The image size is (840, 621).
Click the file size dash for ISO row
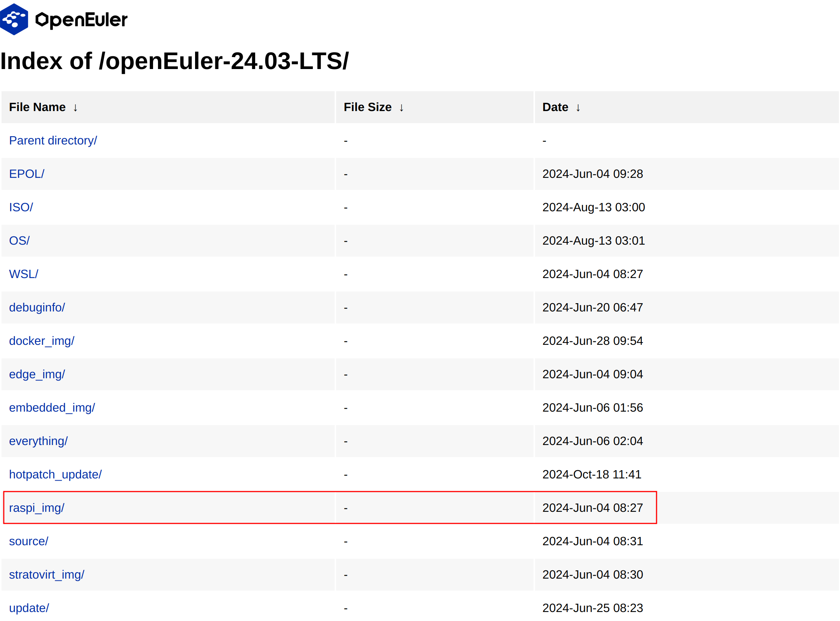coord(346,208)
